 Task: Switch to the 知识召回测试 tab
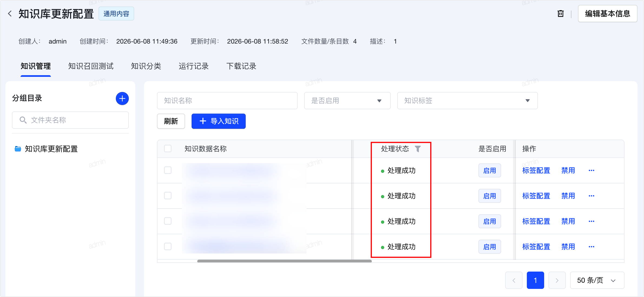(x=91, y=66)
